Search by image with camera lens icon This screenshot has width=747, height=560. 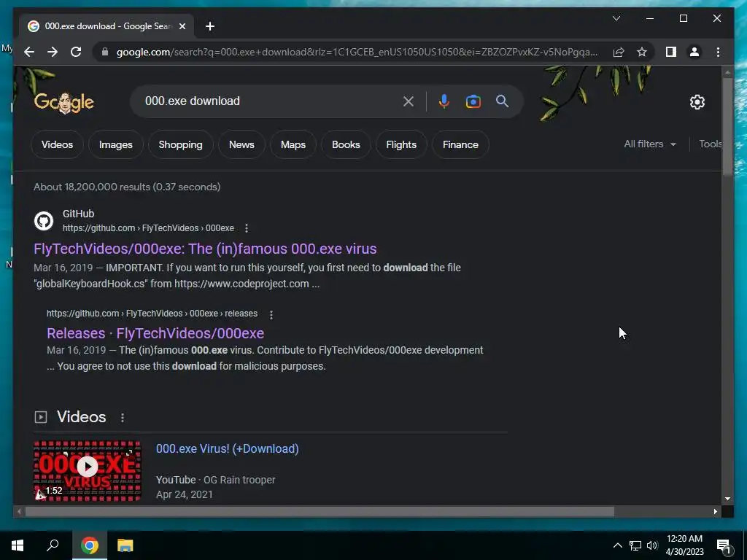[x=473, y=101]
